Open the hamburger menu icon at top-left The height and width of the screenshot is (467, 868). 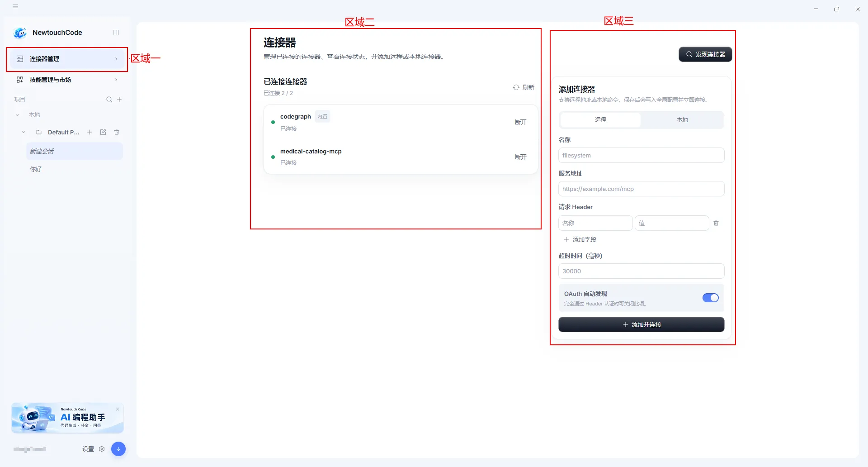coord(15,6)
